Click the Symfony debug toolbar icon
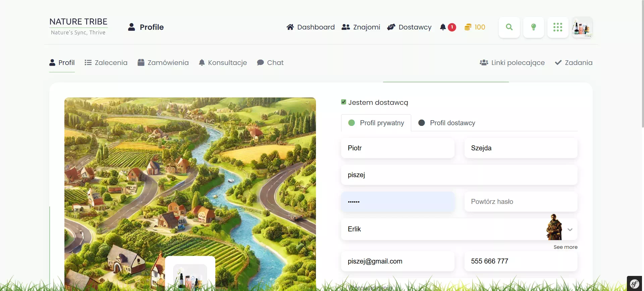The image size is (644, 291). (x=634, y=284)
